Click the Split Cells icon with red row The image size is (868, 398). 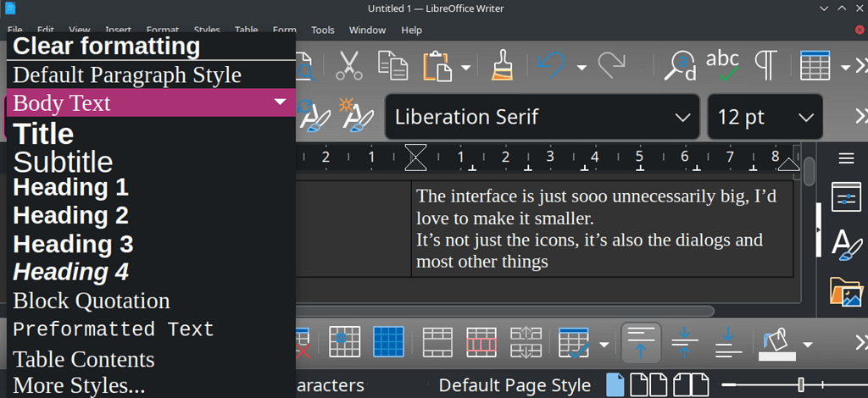coord(481,341)
